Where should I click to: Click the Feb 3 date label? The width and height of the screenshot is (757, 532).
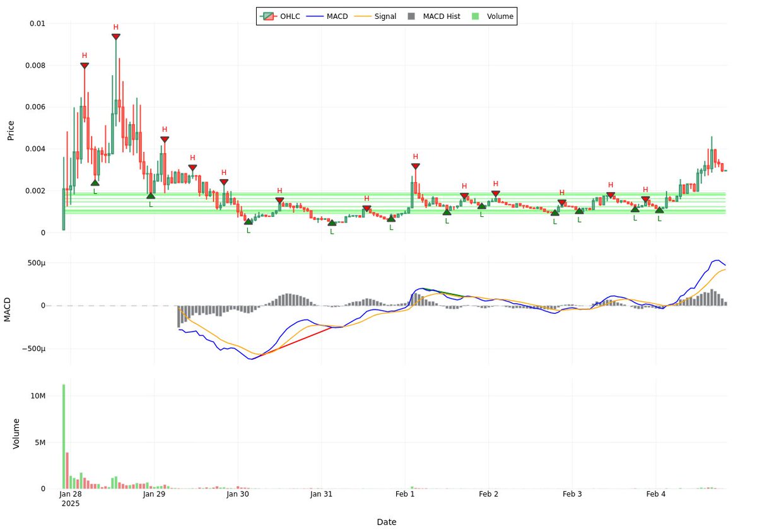coord(572,495)
